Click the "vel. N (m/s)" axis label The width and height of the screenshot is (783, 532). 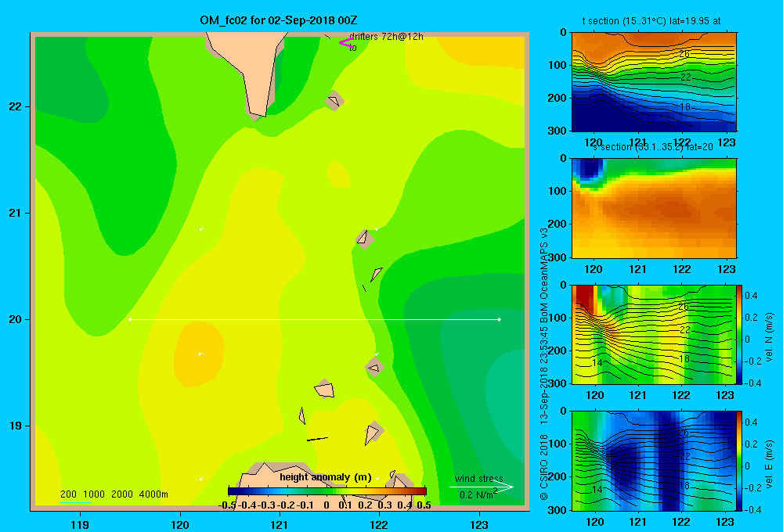770,337
